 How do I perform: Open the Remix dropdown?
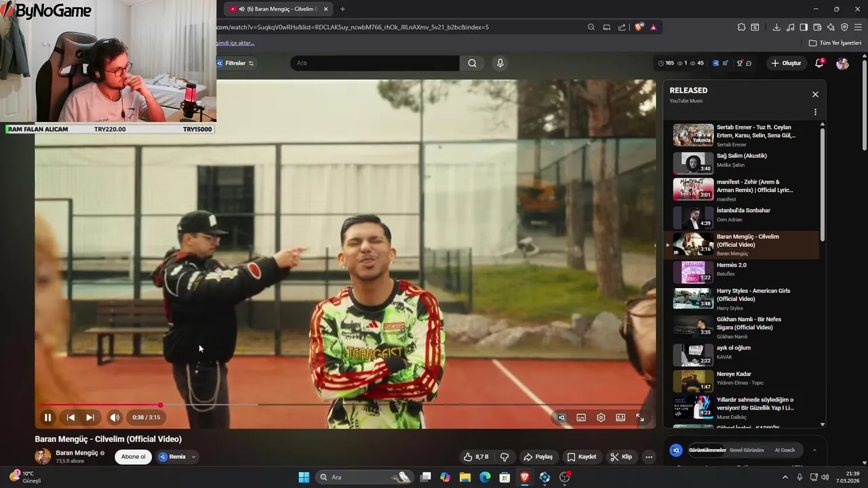pos(177,457)
